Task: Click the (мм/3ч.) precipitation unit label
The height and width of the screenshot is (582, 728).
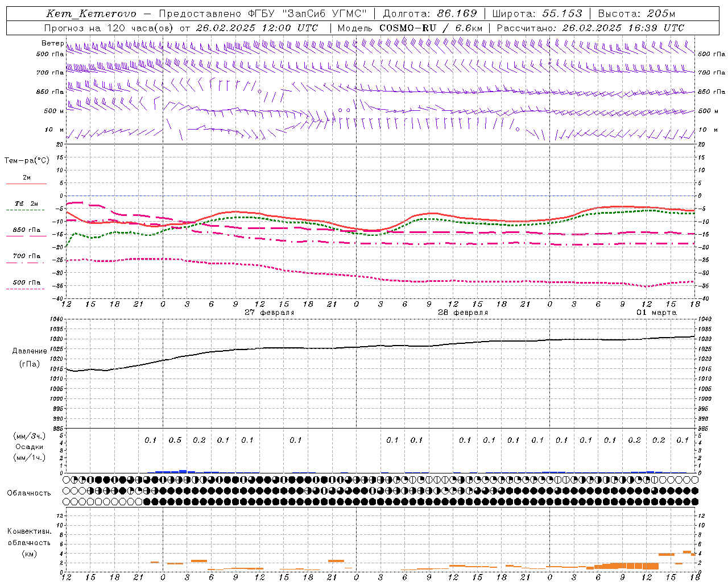Action: tap(30, 436)
